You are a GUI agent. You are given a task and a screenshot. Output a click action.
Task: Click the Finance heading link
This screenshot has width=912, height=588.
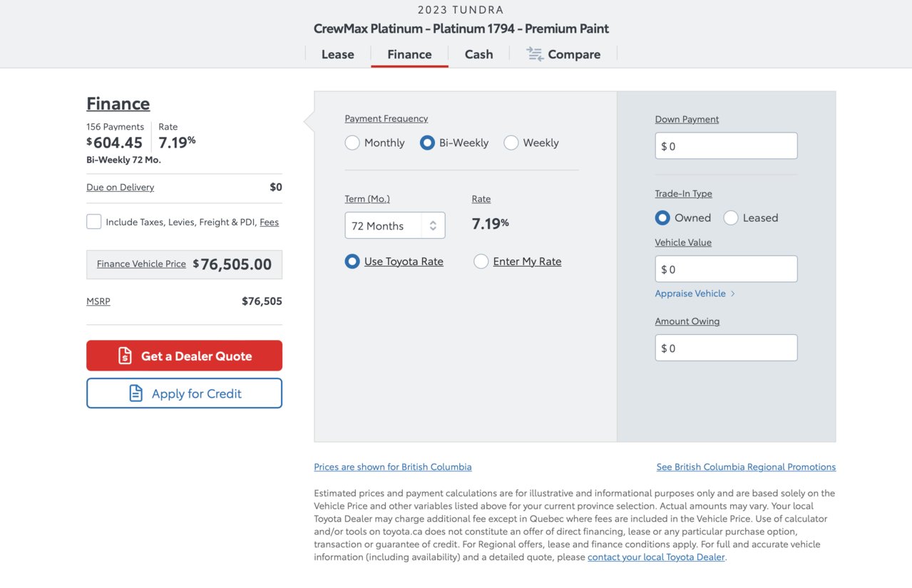[118, 103]
